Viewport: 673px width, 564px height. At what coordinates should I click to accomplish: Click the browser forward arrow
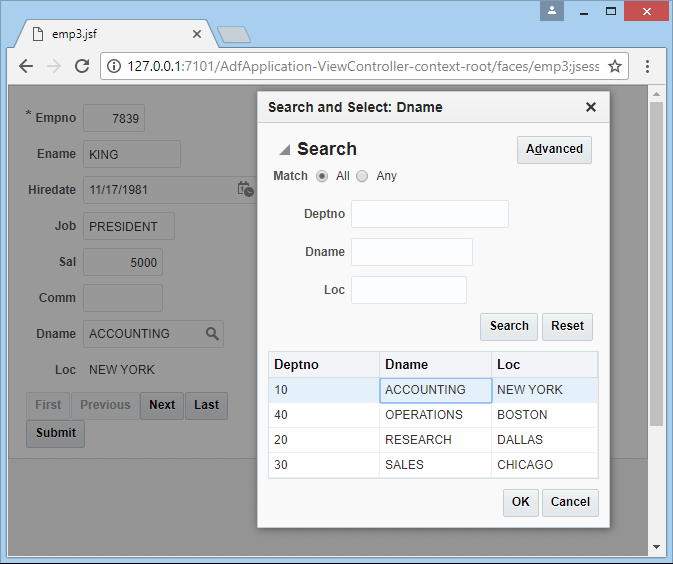[x=54, y=67]
